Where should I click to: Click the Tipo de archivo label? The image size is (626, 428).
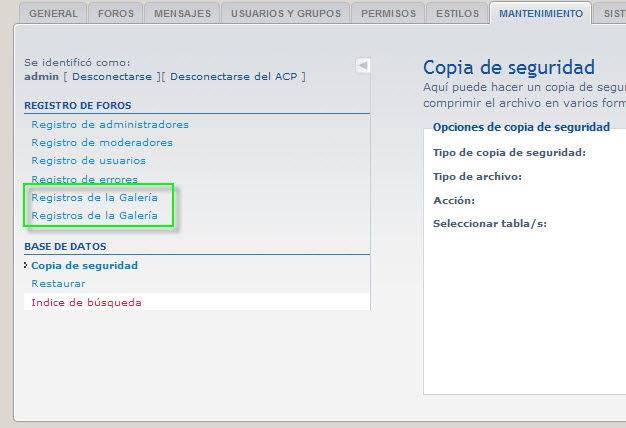[x=477, y=176]
